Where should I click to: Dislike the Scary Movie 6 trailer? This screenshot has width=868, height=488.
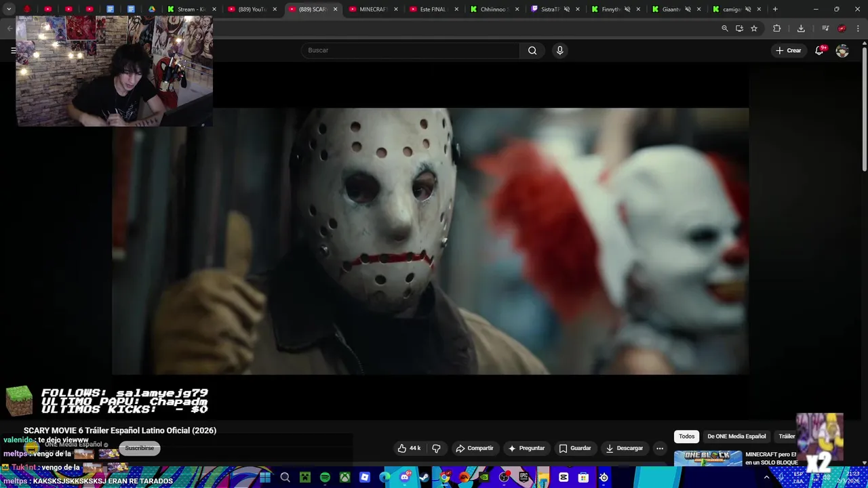436,448
